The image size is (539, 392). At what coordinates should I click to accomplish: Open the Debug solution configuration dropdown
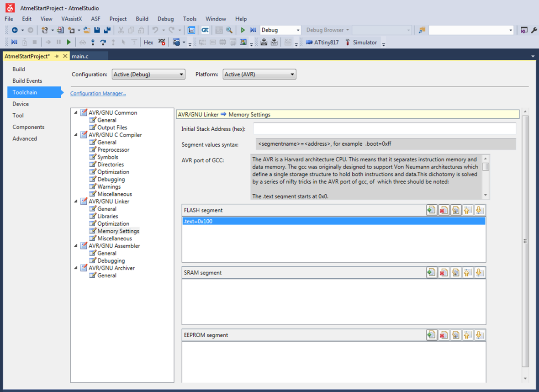click(280, 30)
